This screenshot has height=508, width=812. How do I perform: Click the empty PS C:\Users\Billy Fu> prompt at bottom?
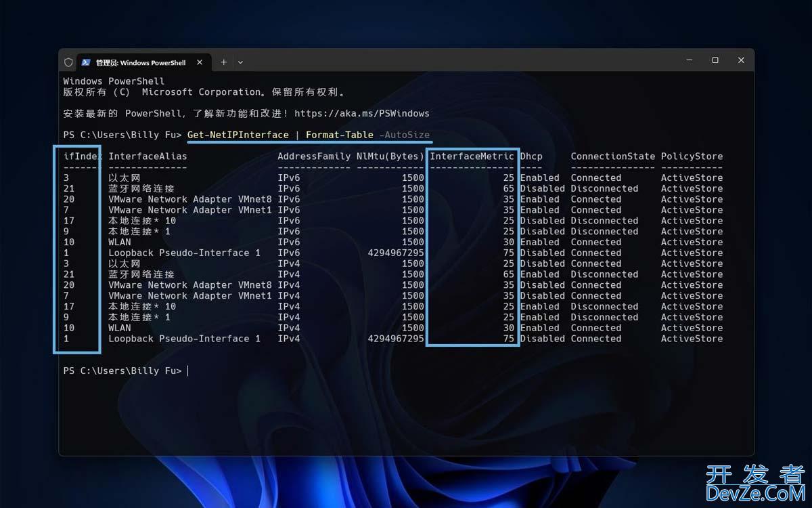coord(122,371)
